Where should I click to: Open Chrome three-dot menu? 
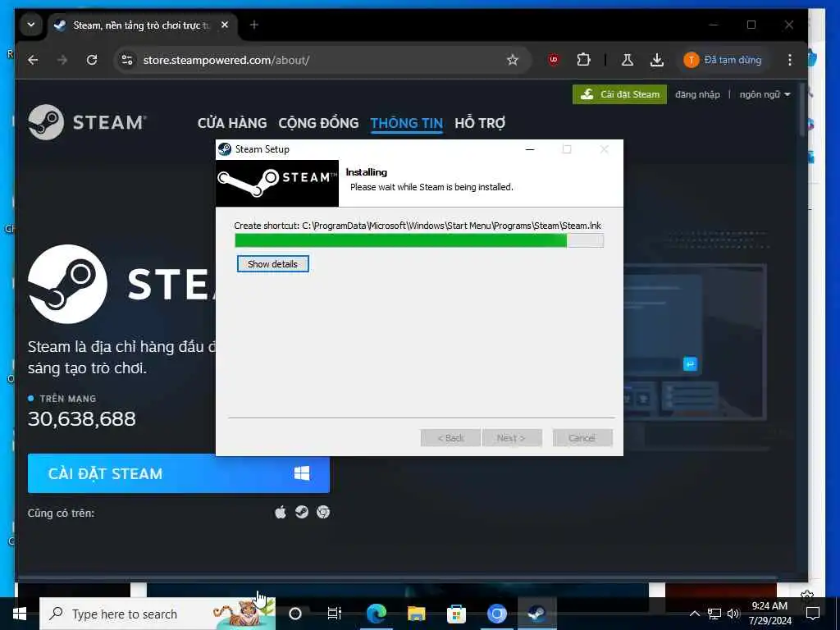point(790,60)
